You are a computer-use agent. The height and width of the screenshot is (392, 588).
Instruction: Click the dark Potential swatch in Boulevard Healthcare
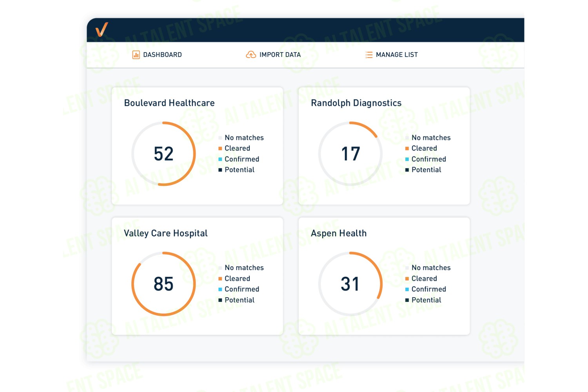pyautogui.click(x=220, y=170)
